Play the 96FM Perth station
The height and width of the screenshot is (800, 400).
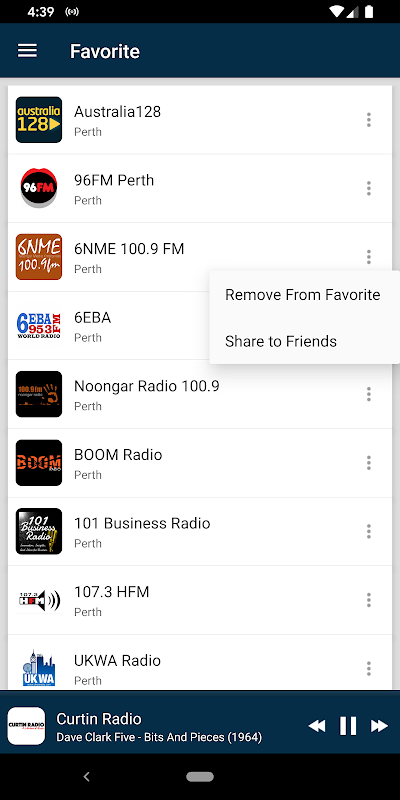pyautogui.click(x=200, y=188)
